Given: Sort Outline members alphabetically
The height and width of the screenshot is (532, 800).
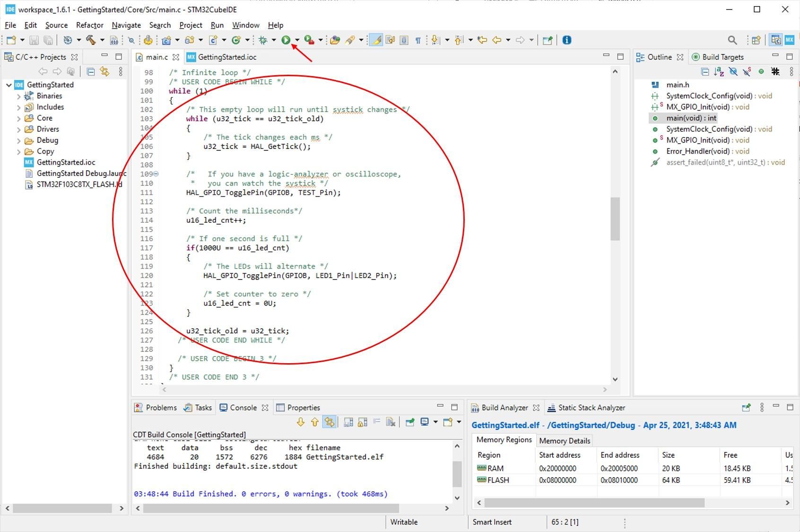Looking at the screenshot, I should click(x=719, y=72).
